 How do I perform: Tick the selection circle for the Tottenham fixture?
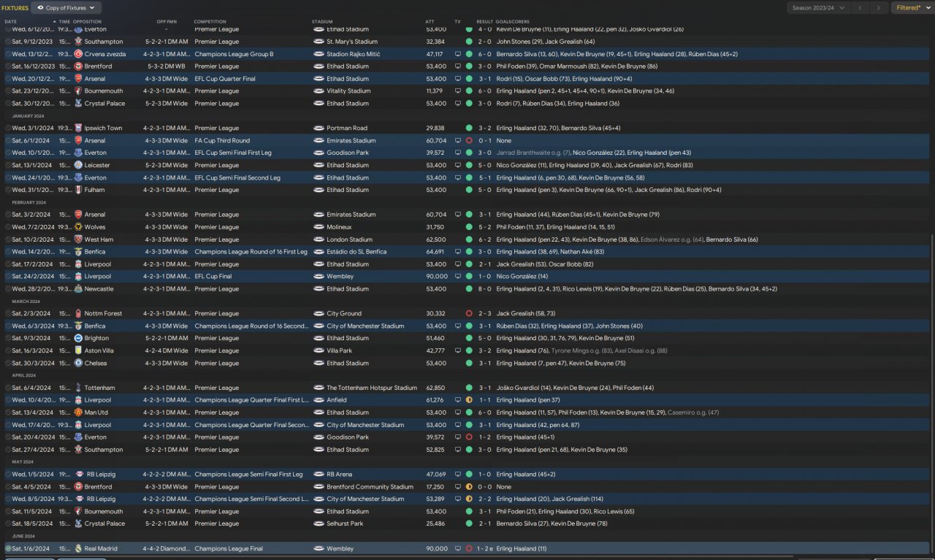click(8, 388)
